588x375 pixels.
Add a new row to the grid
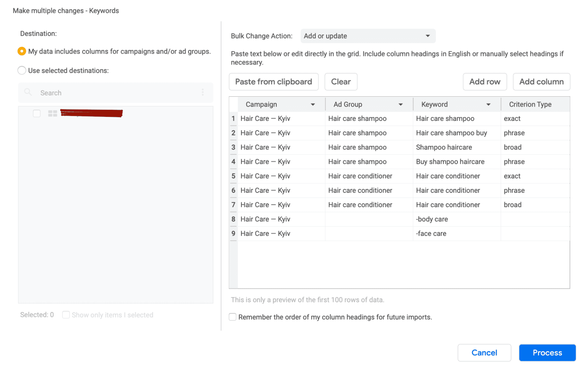point(484,82)
